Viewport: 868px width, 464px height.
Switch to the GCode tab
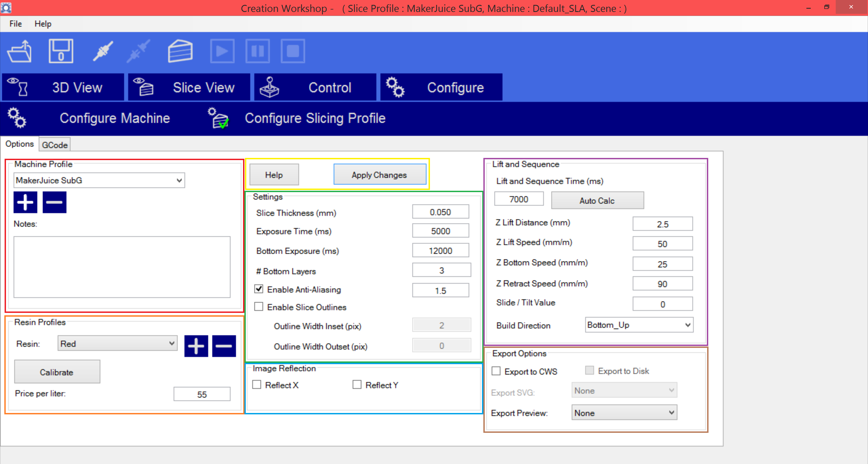point(55,145)
